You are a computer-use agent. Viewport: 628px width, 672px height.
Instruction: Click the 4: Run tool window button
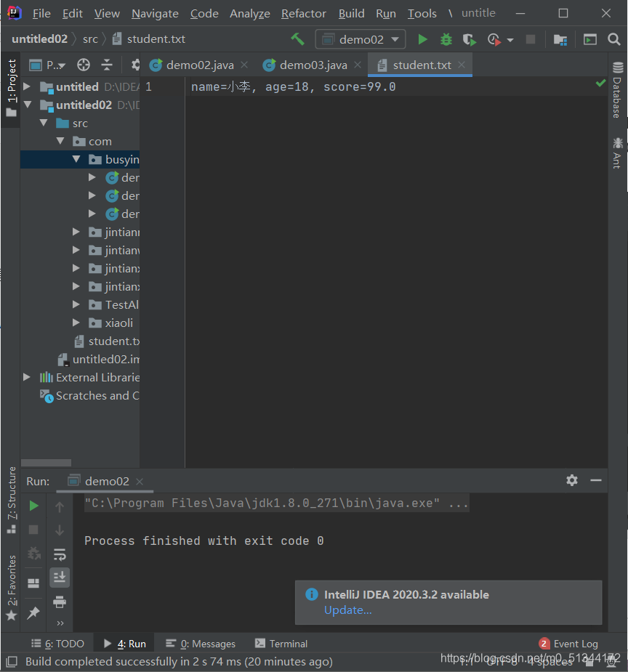[125, 644]
